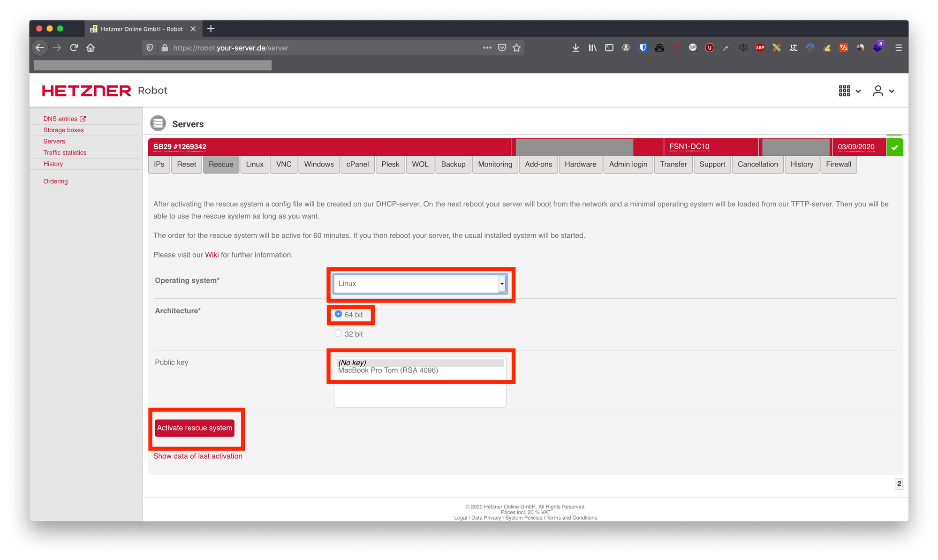Open the Downloads panel
The height and width of the screenshot is (560, 938).
[x=575, y=48]
